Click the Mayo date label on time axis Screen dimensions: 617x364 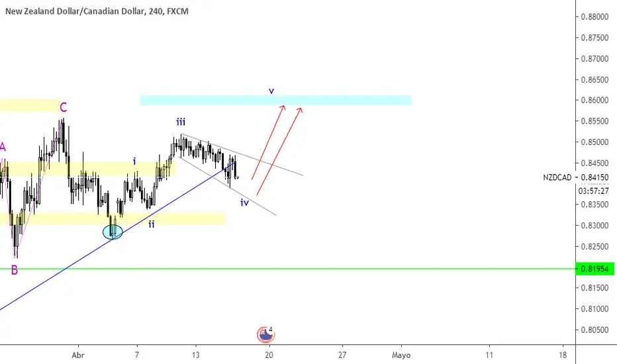[401, 355]
